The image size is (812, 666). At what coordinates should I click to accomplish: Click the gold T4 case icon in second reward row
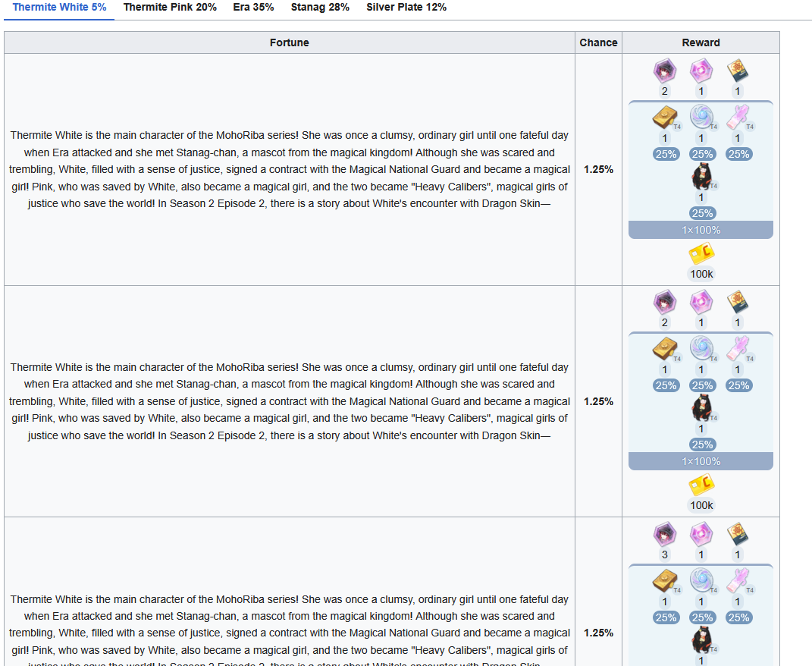(665, 349)
